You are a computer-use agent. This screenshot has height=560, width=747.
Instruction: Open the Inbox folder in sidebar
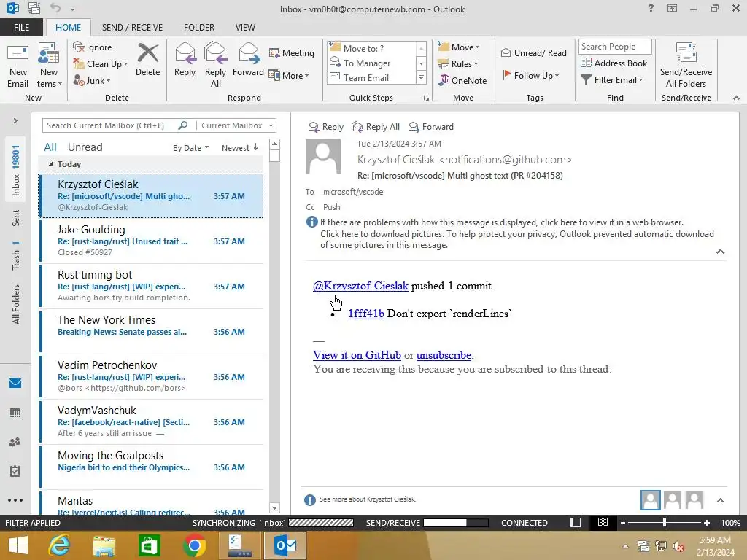tap(16, 171)
